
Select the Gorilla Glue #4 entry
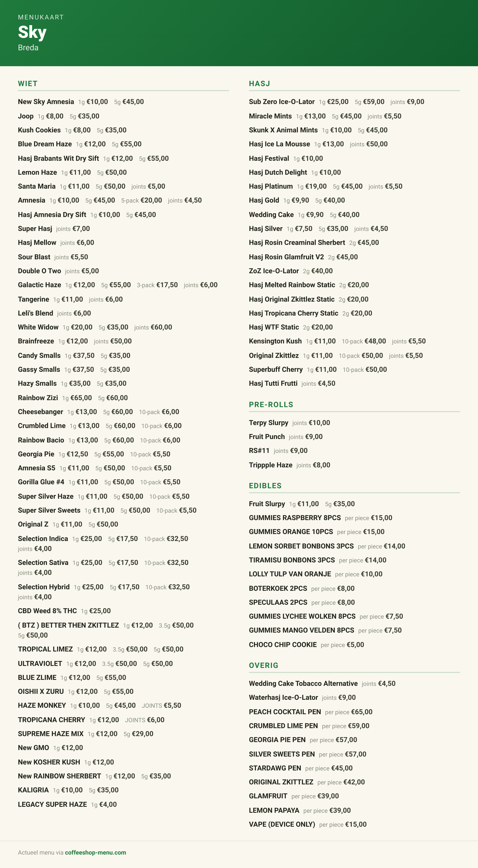(41, 482)
